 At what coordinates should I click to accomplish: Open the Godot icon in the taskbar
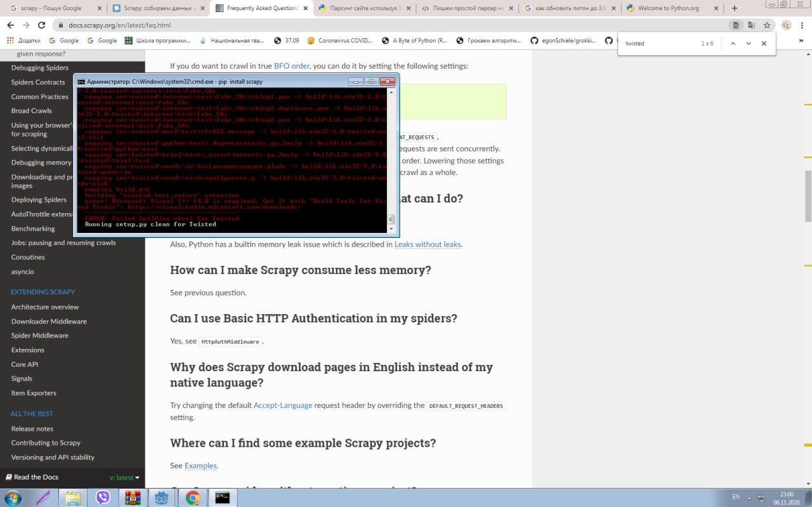(x=162, y=497)
